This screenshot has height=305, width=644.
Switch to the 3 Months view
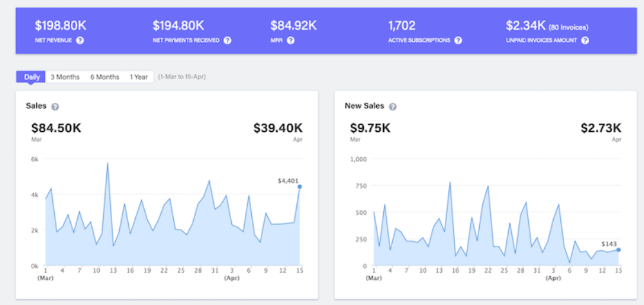click(65, 77)
